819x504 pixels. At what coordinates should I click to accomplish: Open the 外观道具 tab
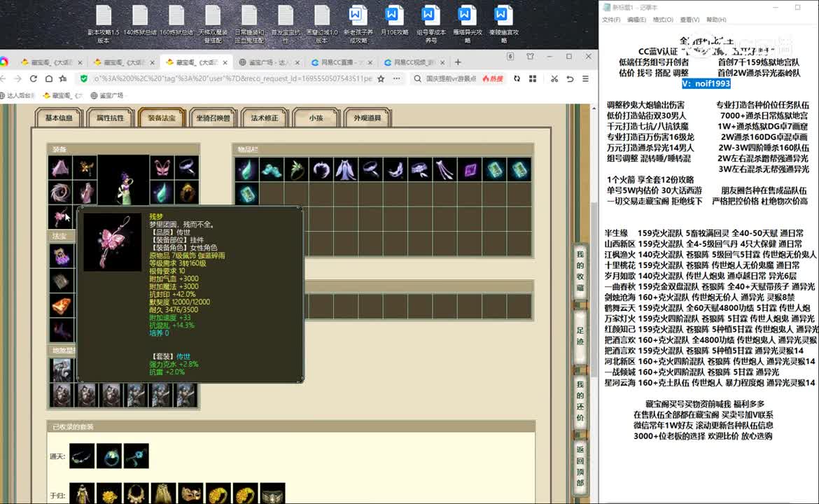367,118
